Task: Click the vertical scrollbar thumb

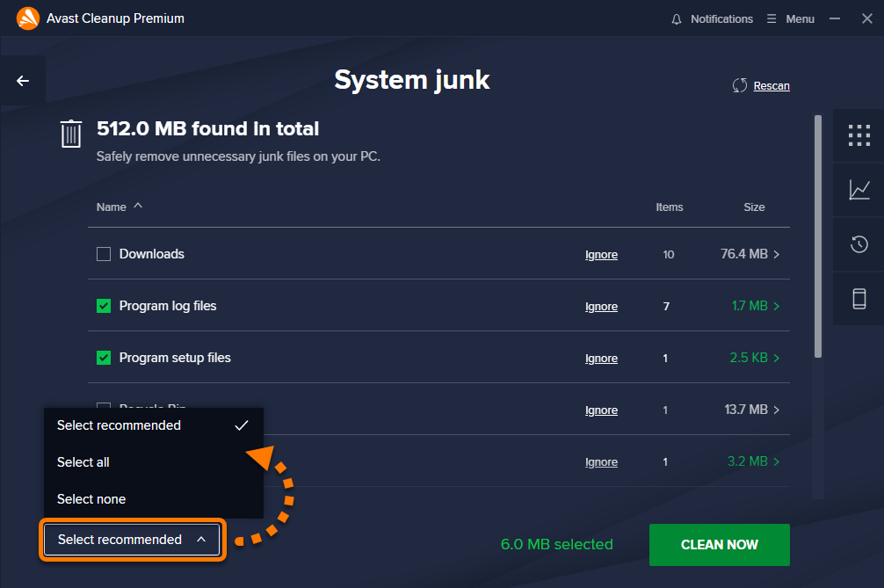Action: pyautogui.click(x=818, y=236)
